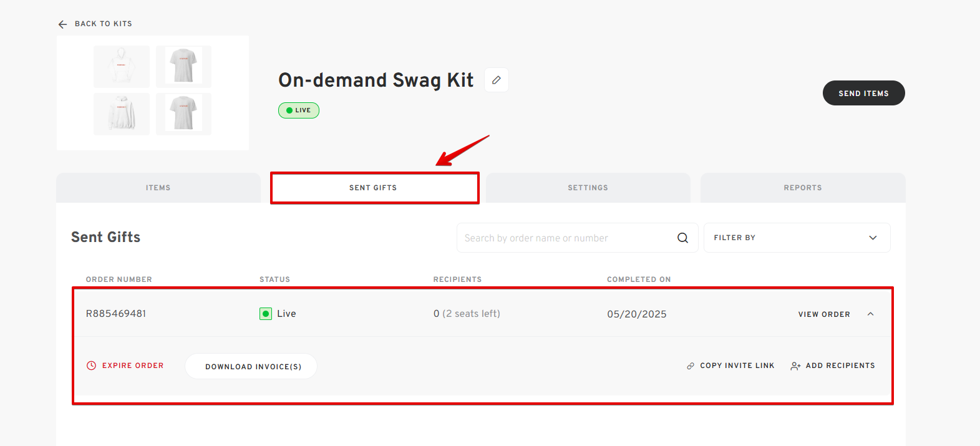The width and height of the screenshot is (980, 446).
Task: Click the Send Items button
Action: point(863,93)
